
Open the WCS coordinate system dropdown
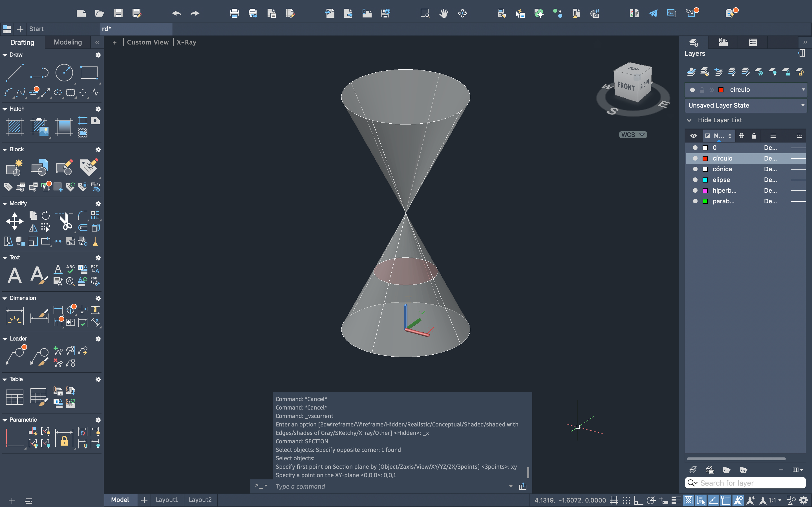[x=633, y=134]
